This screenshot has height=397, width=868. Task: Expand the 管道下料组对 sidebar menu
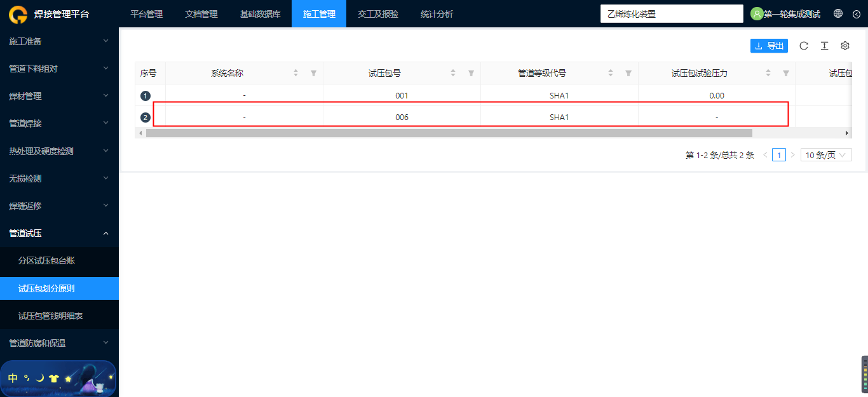(x=59, y=69)
